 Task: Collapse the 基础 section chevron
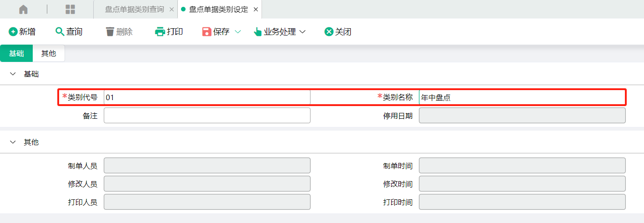13,74
